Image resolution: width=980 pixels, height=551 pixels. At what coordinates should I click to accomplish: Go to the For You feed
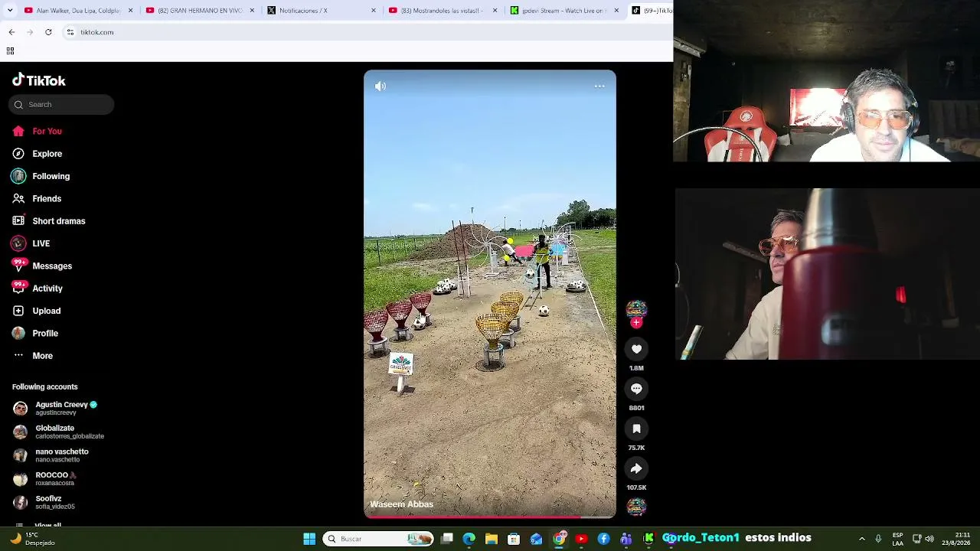pos(47,132)
